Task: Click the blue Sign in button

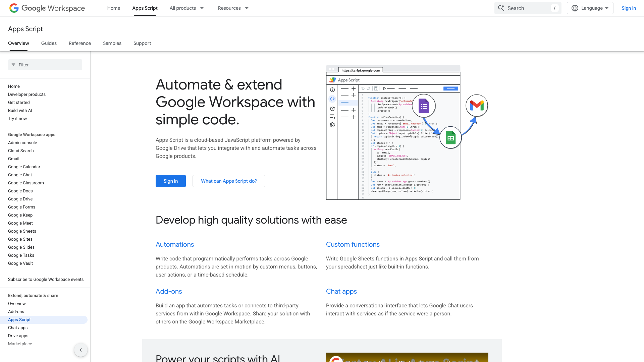Action: tap(171, 181)
